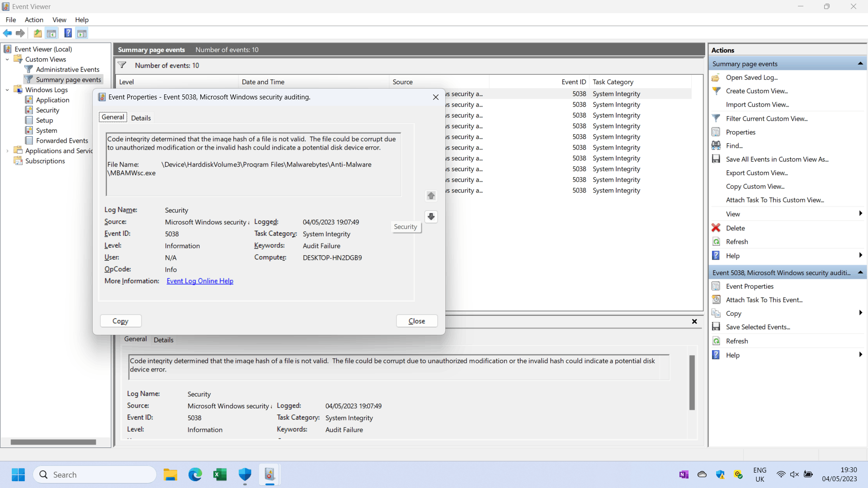Screen dimensions: 868x488
Task: Switch to Details tab in Event Properties dialog
Action: [141, 118]
